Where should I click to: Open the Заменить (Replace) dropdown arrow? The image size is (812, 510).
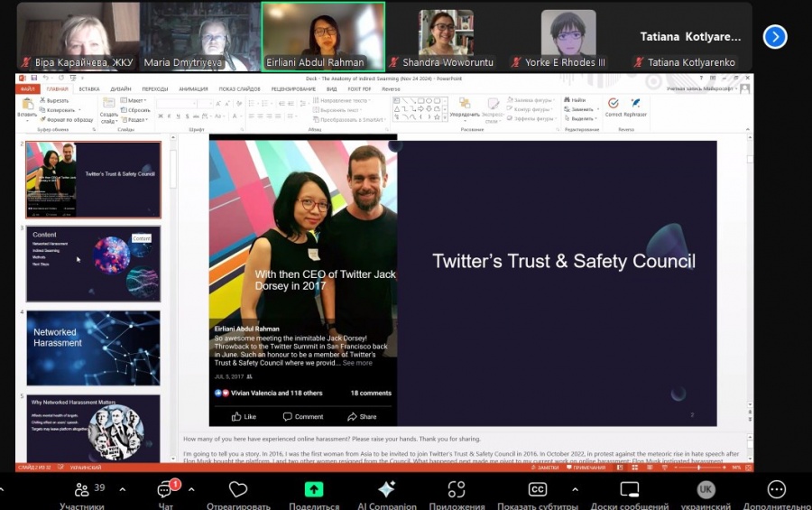tap(597, 109)
